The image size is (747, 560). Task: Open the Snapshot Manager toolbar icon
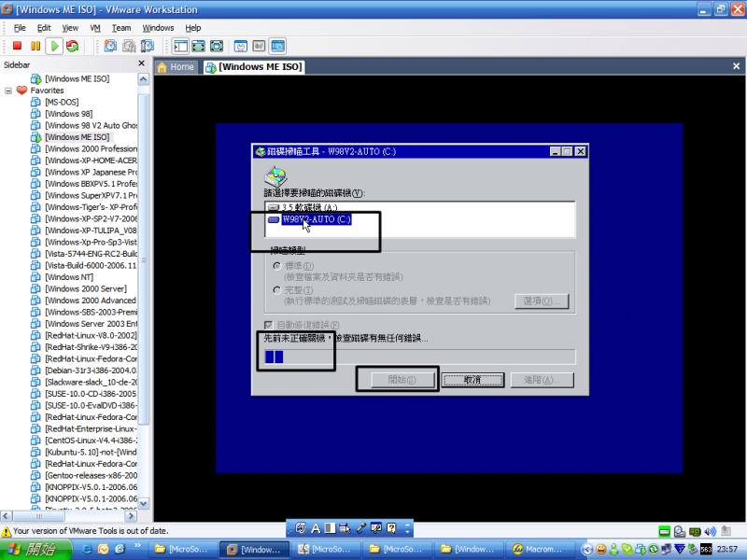148,46
